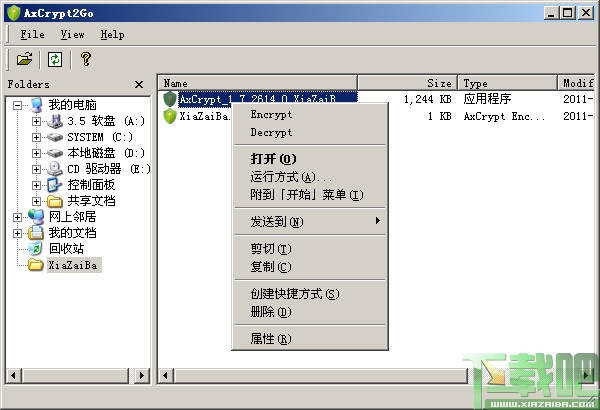
Task: Choose Encrypt from the context menu
Action: [310, 114]
